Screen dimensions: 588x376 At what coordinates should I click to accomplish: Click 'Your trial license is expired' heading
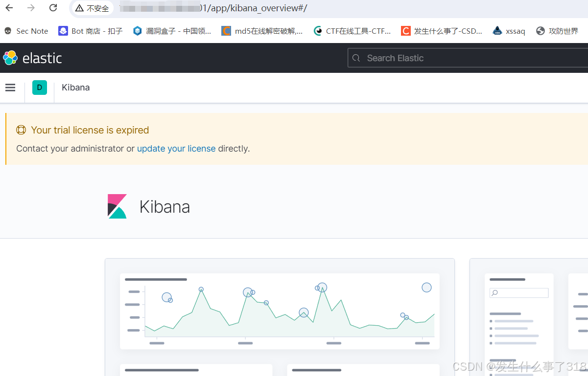(90, 130)
